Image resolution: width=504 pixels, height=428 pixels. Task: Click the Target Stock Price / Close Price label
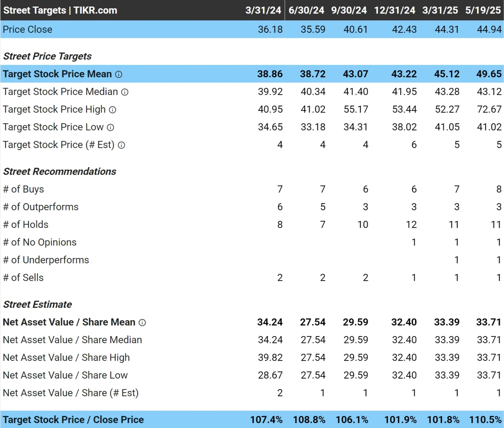pos(73,420)
